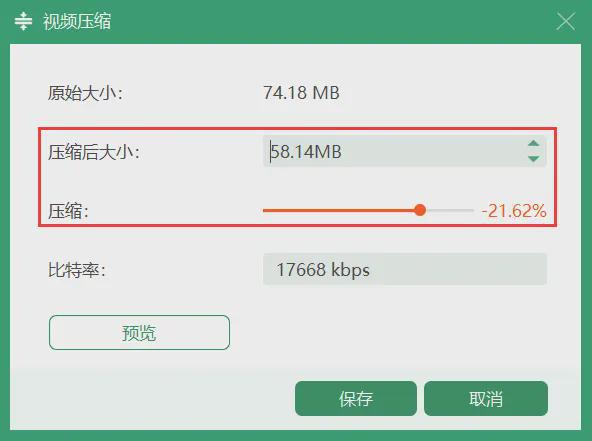Click the 视频压缩 title text
The width and height of the screenshot is (592, 441).
[77, 21]
